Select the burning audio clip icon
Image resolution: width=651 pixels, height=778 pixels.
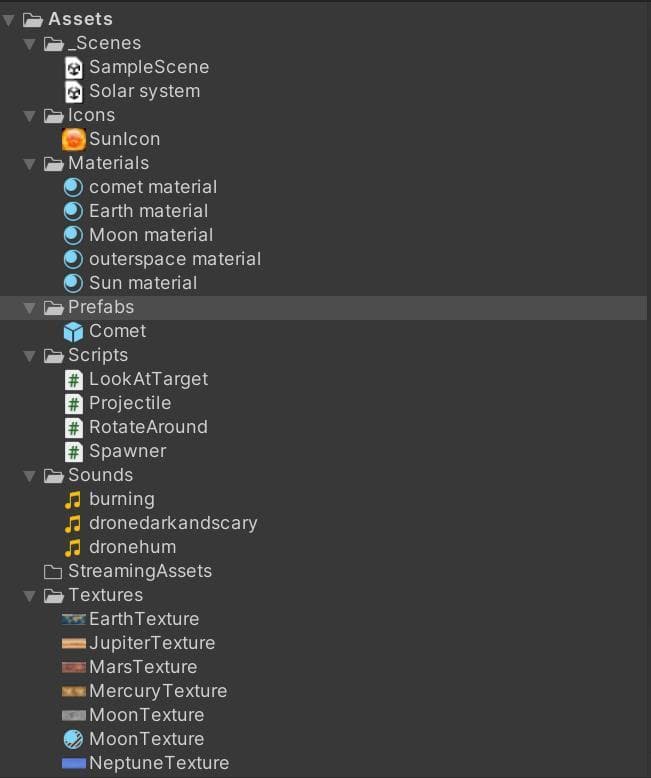73,500
